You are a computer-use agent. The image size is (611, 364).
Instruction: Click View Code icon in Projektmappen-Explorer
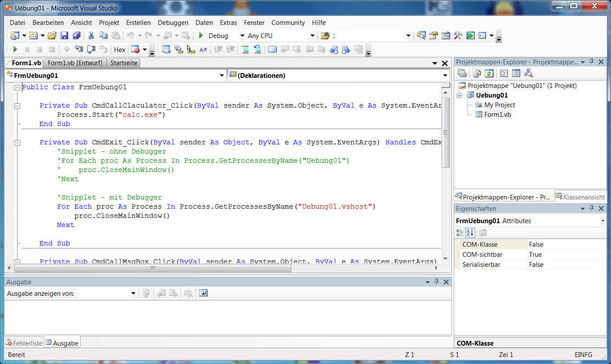tap(504, 73)
